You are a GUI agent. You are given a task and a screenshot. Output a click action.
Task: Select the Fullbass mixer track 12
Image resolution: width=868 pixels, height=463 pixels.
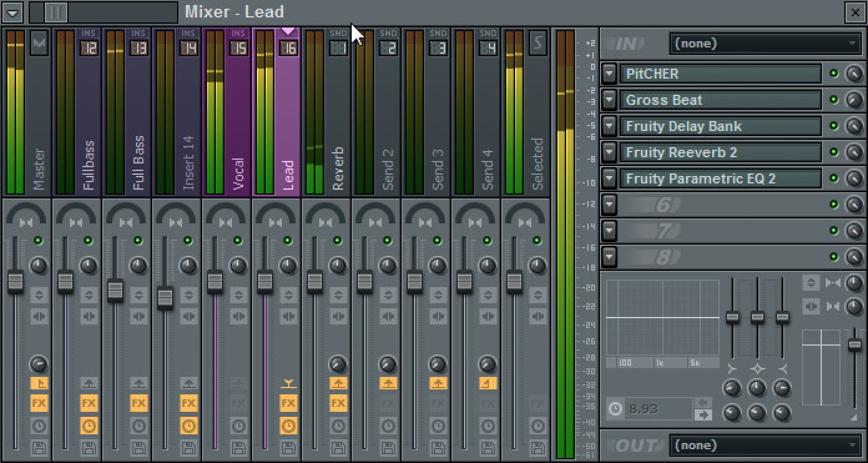77,112
